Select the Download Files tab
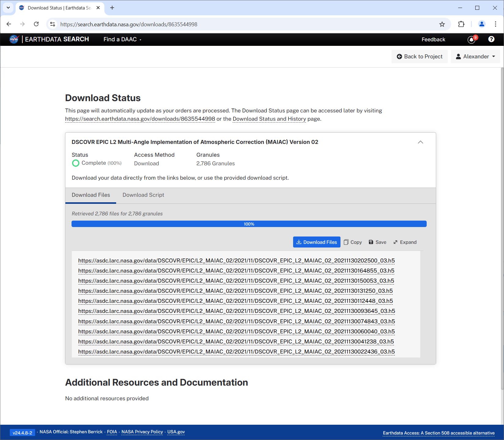504x440 pixels. [x=91, y=195]
